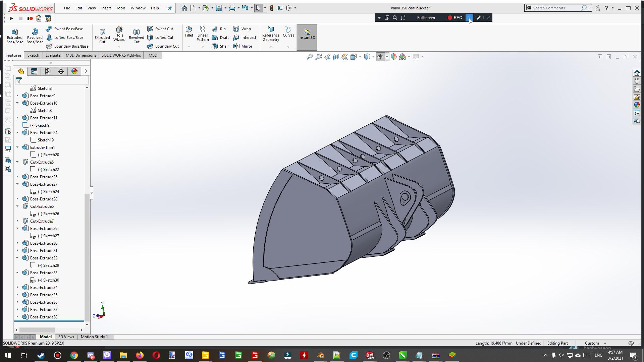Toggle the pin on the menu bar

pos(170,8)
